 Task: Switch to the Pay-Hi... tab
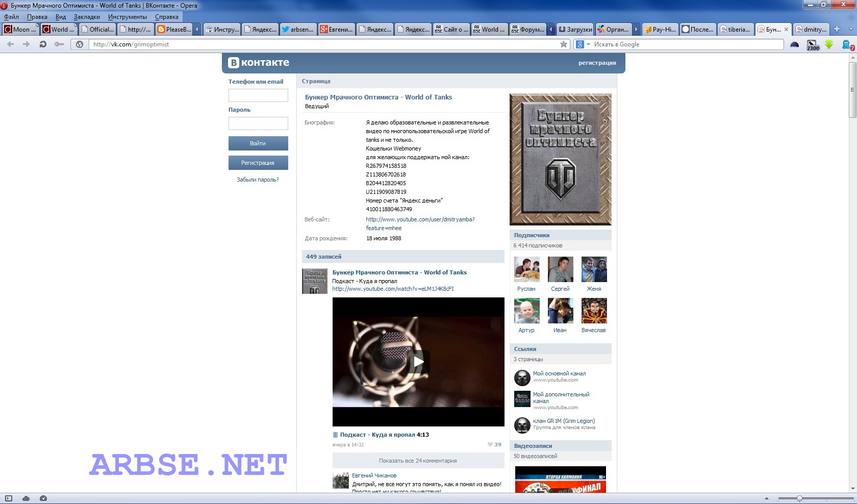coord(660,29)
